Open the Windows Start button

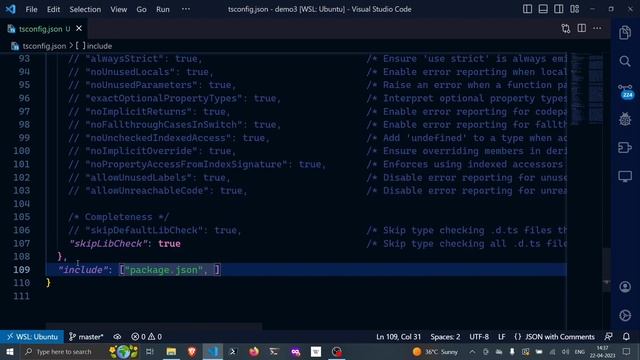coord(9,352)
